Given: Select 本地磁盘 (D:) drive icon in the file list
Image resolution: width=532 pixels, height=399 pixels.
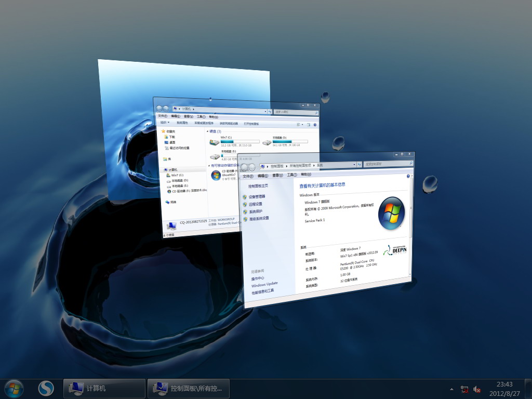Looking at the screenshot, I should pos(267,142).
